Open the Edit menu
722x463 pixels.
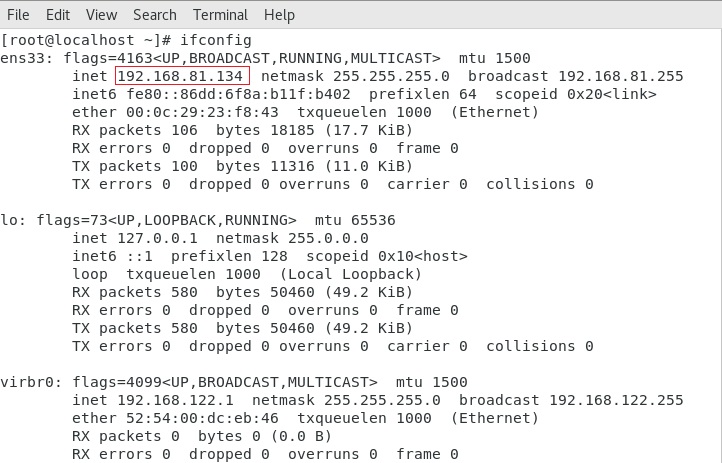tap(58, 15)
